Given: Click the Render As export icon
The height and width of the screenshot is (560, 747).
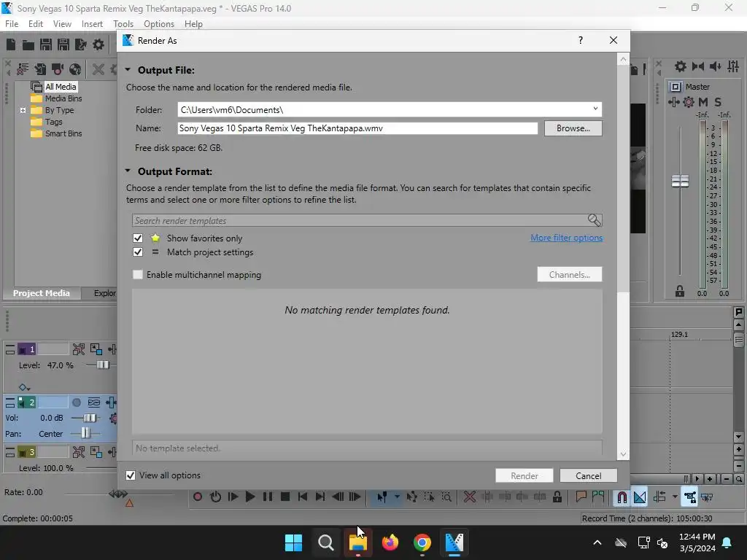Looking at the screenshot, I should pos(80,44).
